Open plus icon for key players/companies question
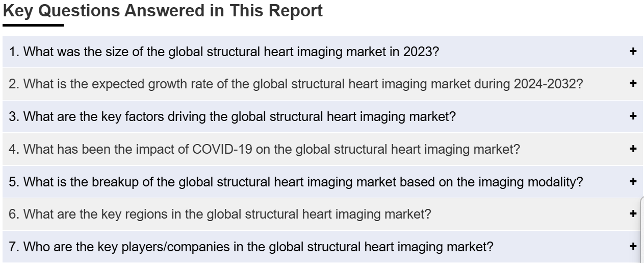Screen dimensions: 644x263 point(633,246)
